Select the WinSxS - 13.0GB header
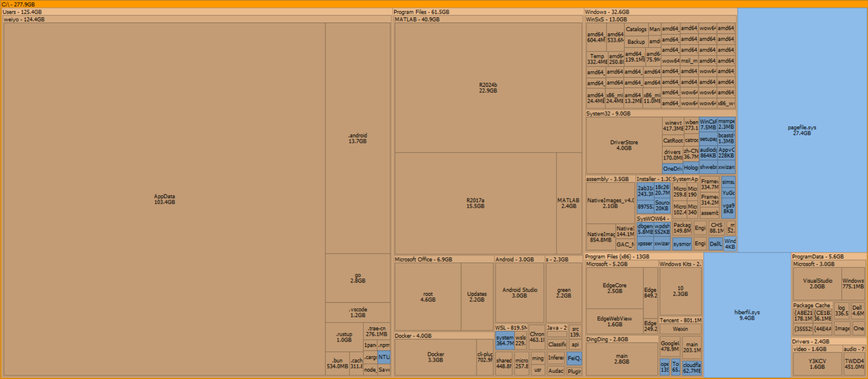868x379 pixels. click(661, 19)
